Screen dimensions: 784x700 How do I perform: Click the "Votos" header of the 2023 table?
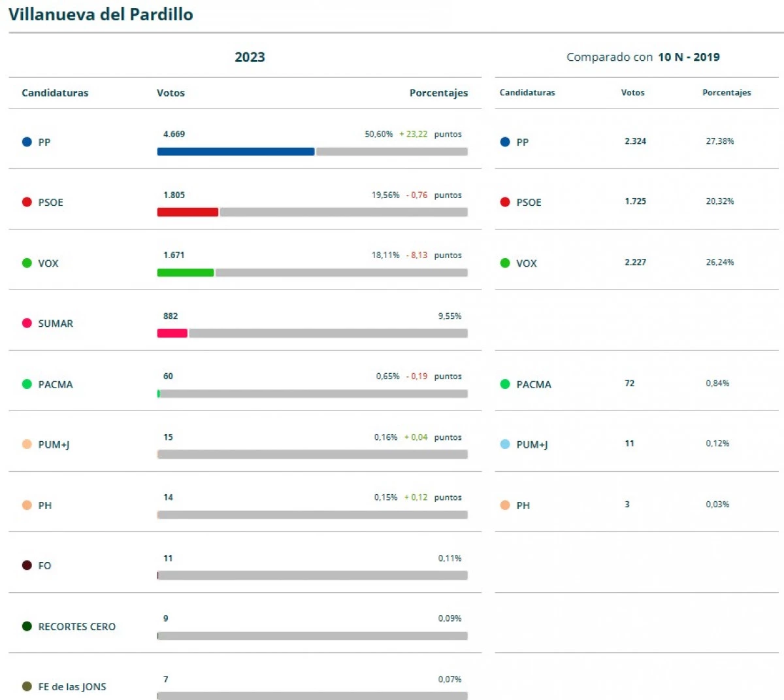pyautogui.click(x=171, y=93)
